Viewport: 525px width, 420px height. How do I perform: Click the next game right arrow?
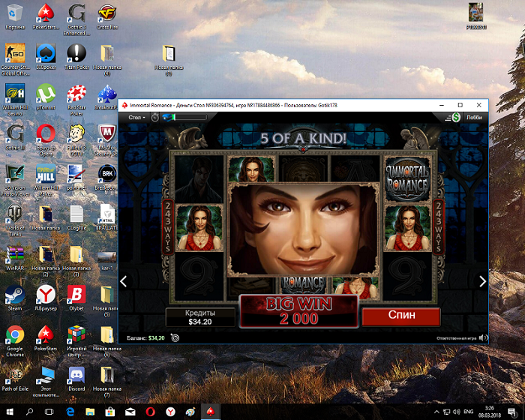(482, 281)
